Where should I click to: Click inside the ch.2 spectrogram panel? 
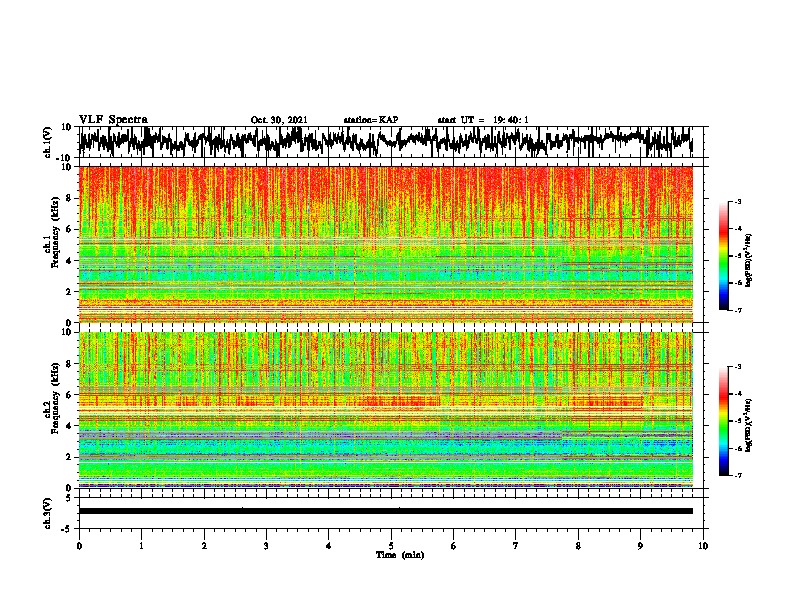[385, 410]
